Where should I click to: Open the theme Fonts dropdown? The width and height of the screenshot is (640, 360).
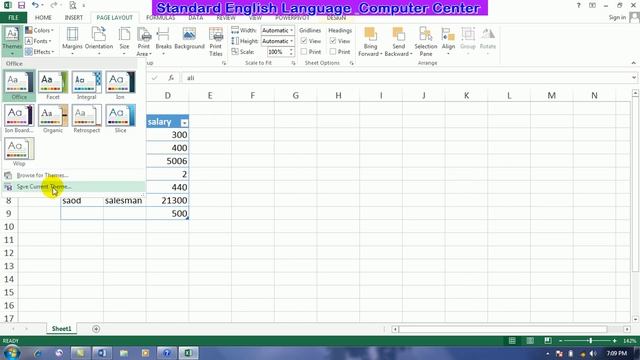(x=38, y=41)
